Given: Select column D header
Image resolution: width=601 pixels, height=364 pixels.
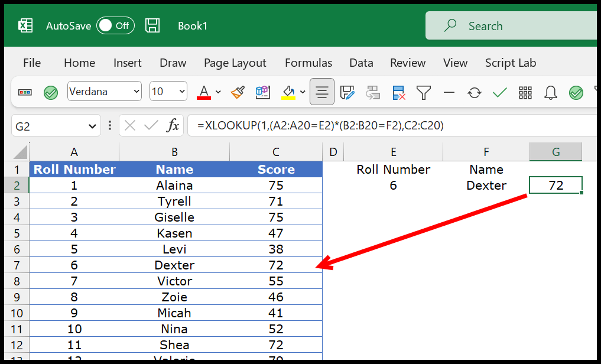Looking at the screenshot, I should click(333, 152).
